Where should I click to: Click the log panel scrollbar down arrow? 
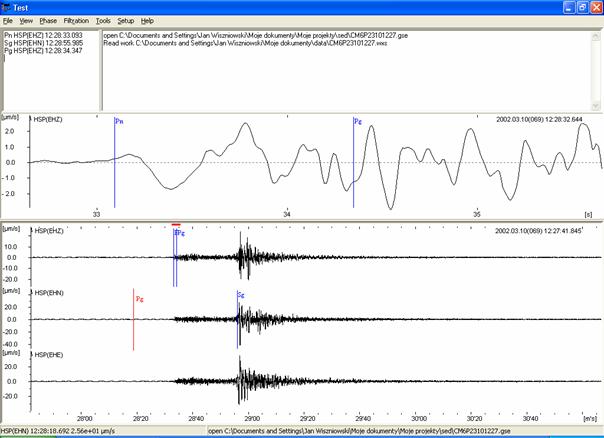point(596,106)
